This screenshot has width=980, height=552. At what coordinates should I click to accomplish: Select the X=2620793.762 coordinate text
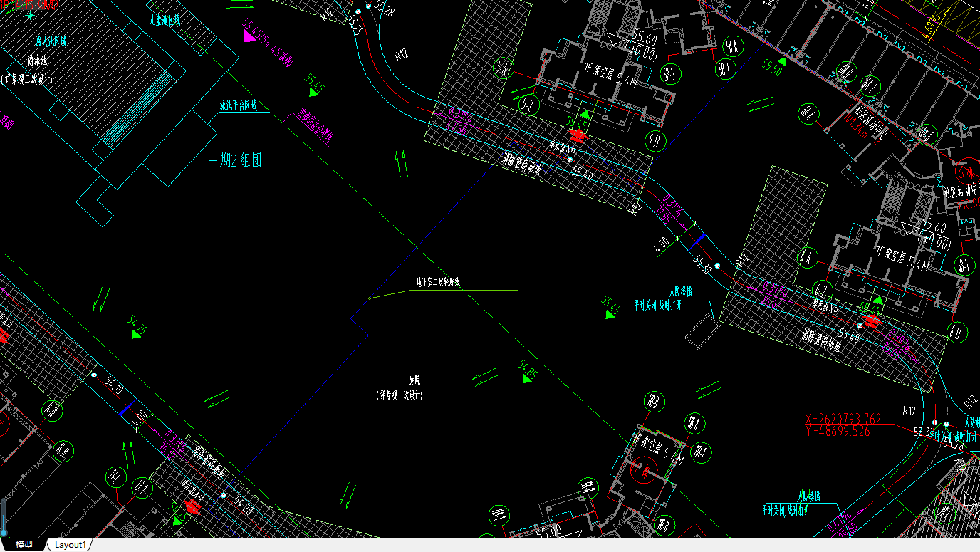click(x=843, y=419)
